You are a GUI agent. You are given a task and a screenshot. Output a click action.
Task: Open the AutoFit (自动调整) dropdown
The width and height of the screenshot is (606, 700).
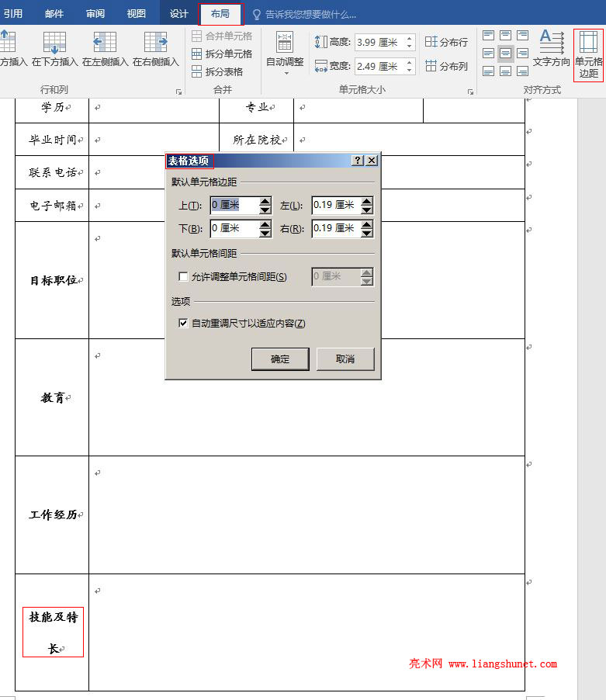pos(285,53)
